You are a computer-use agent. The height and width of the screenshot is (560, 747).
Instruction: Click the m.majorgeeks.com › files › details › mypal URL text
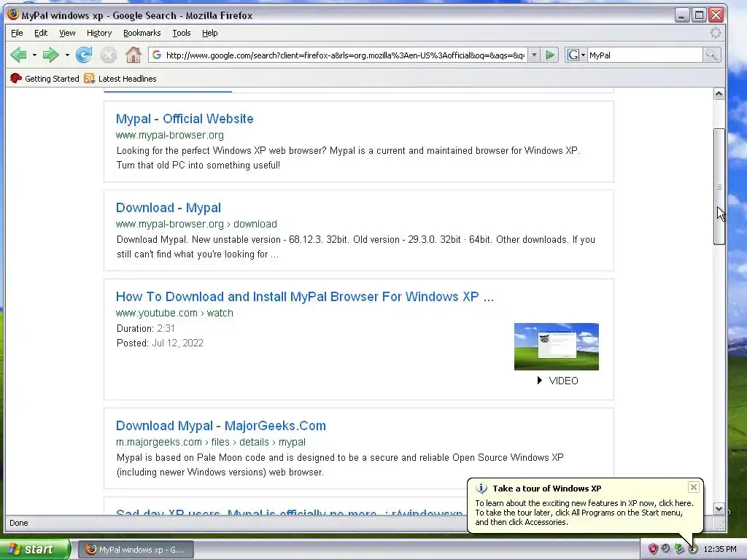point(211,442)
